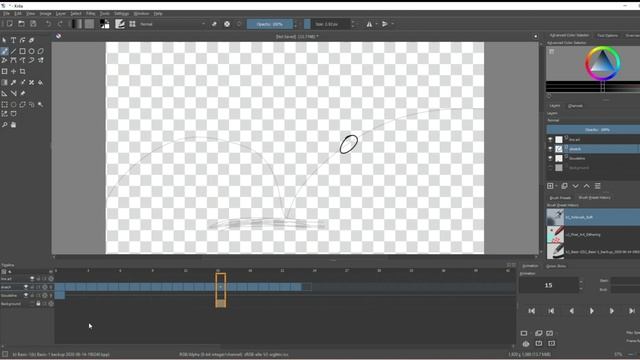Switch to Brush Preset History tab
Viewport: 640px width, 360px height.
(x=594, y=198)
